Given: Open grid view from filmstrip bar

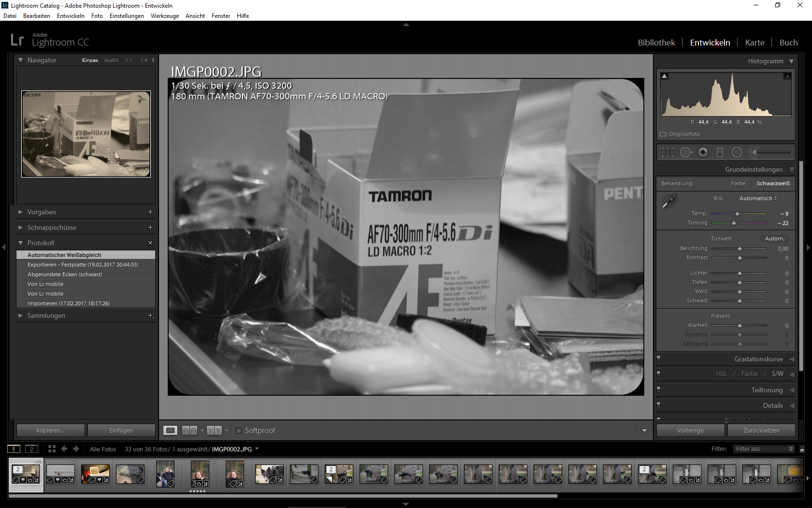Looking at the screenshot, I should [x=52, y=449].
